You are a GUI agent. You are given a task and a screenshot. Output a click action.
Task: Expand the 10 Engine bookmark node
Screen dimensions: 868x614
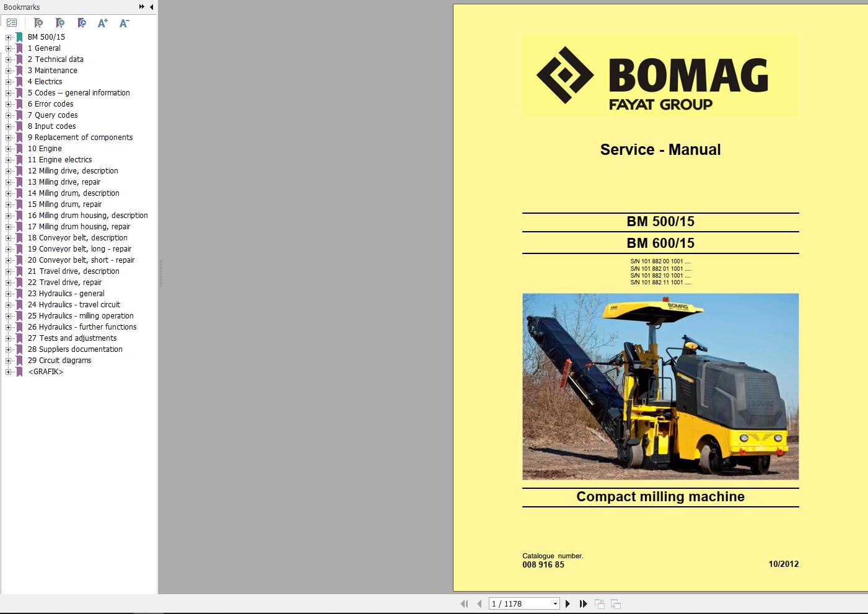tap(8, 149)
